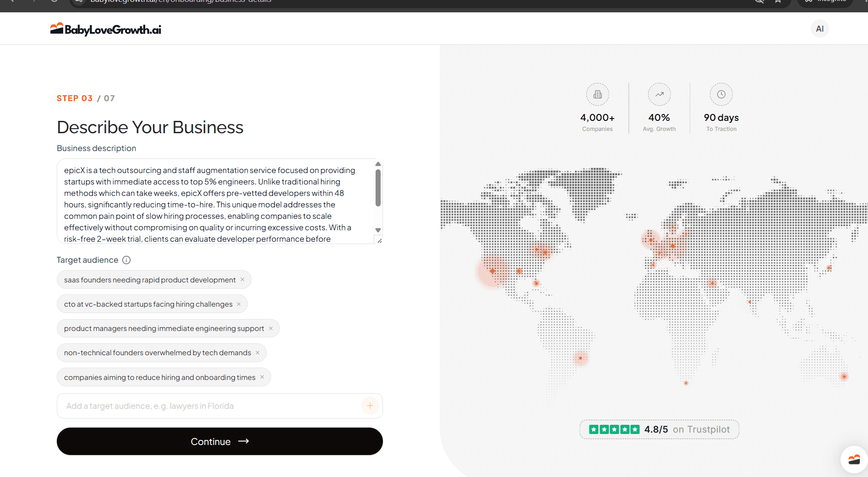Image resolution: width=868 pixels, height=477 pixels.
Task: Click the Trustpilot 4.8/5 rating badge
Action: [x=659, y=429]
